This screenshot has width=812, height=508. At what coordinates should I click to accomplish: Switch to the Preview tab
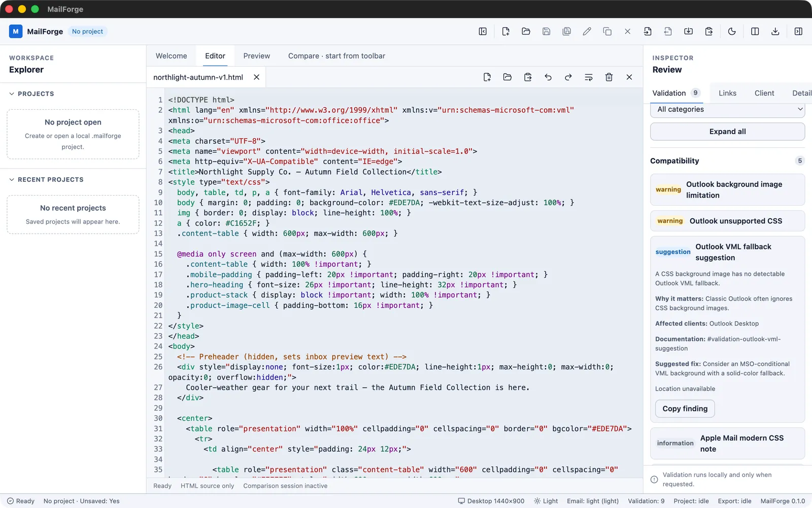point(257,56)
